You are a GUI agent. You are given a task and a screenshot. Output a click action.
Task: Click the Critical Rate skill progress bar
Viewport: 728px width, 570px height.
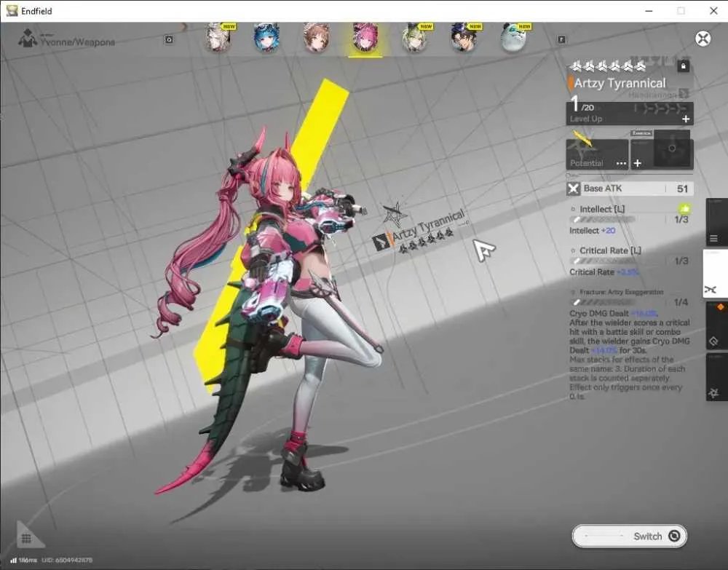point(604,261)
